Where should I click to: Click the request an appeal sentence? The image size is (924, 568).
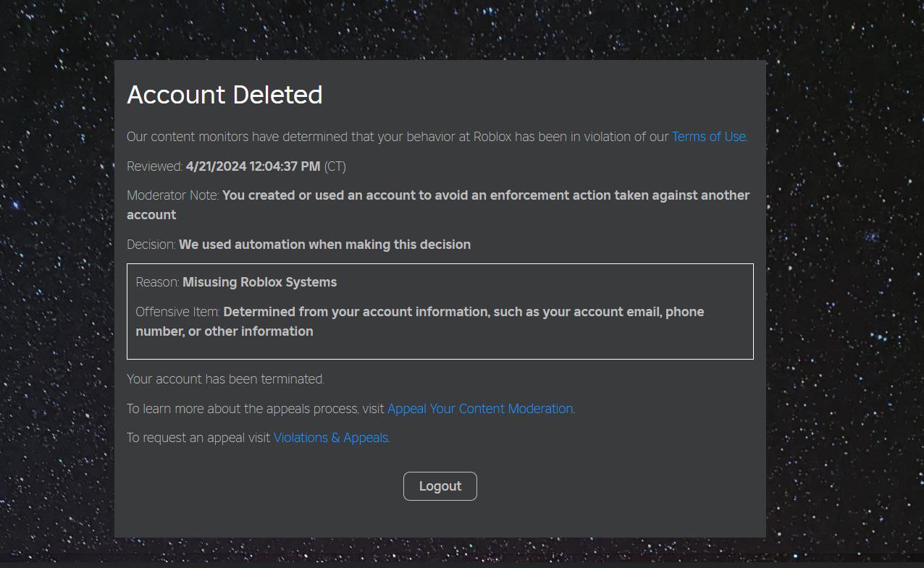click(199, 438)
